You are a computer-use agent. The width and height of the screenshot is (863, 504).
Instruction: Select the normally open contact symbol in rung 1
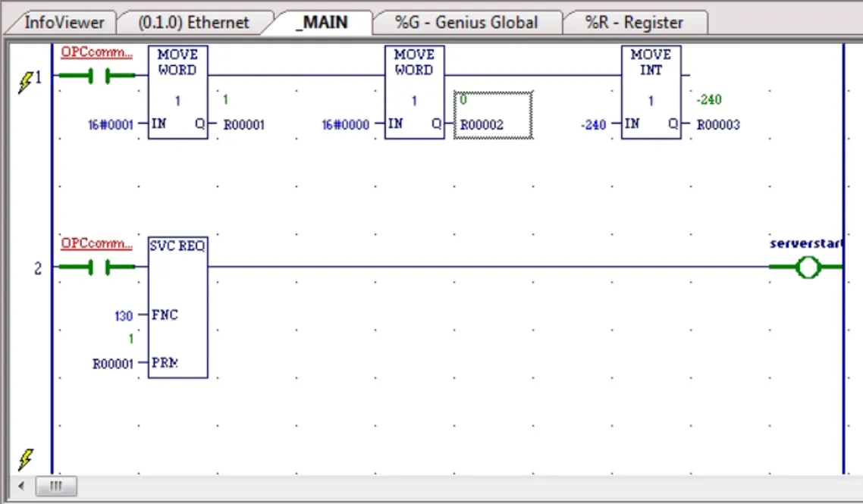(98, 75)
